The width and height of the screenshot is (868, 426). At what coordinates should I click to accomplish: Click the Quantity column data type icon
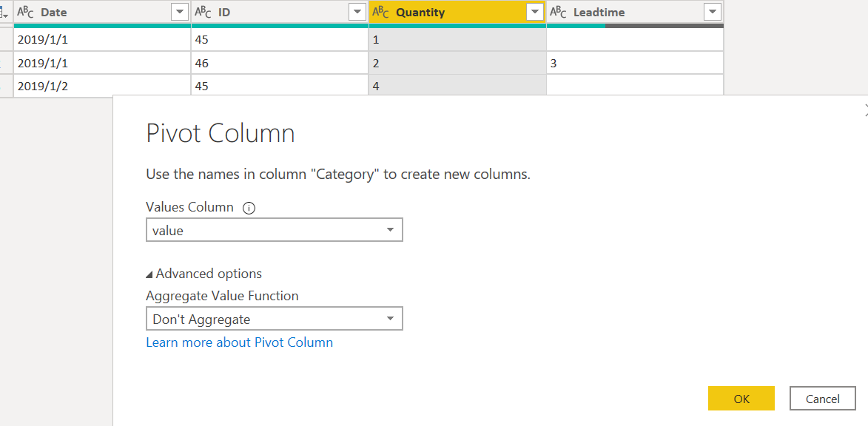[381, 12]
